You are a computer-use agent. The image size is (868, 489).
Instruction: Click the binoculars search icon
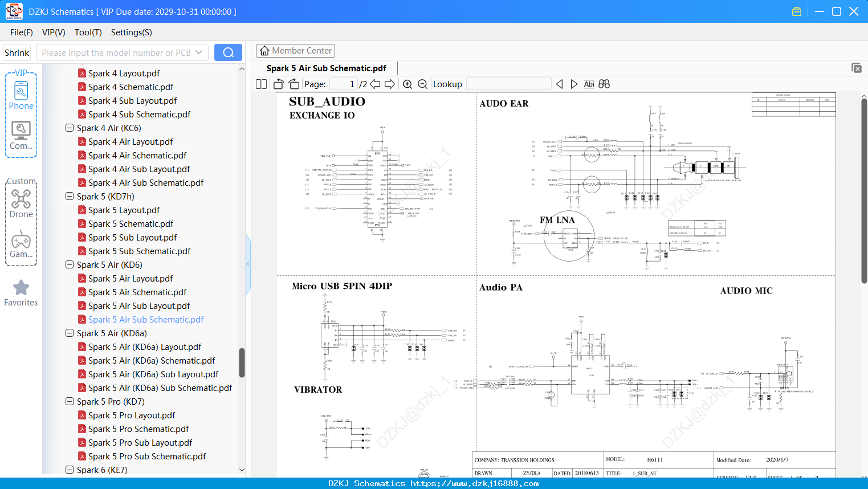coord(604,84)
